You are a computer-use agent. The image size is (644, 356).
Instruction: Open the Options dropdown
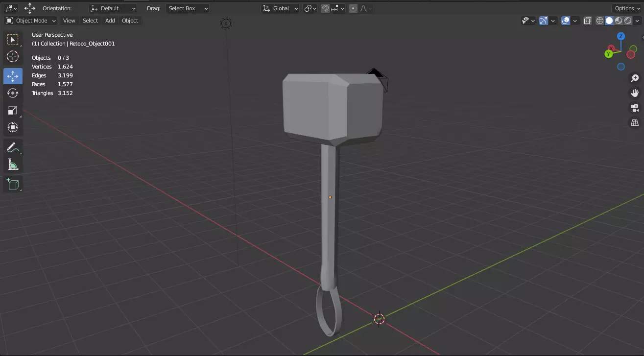[627, 8]
